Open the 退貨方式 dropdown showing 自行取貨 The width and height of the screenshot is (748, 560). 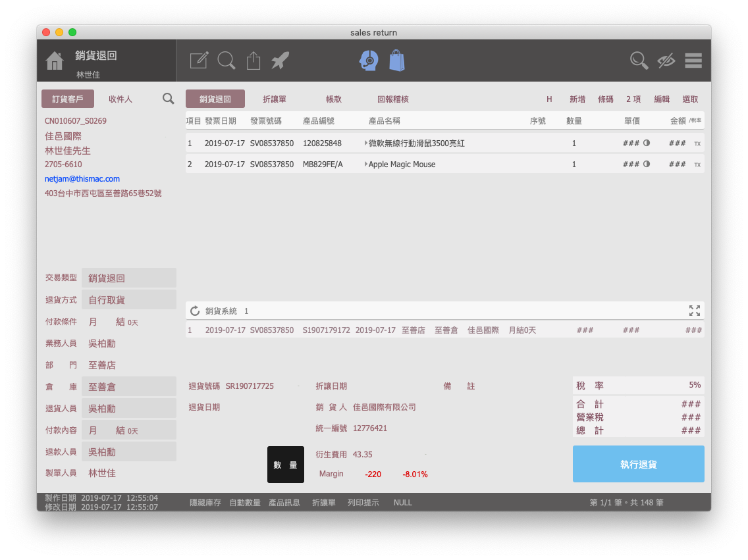pyautogui.click(x=129, y=299)
